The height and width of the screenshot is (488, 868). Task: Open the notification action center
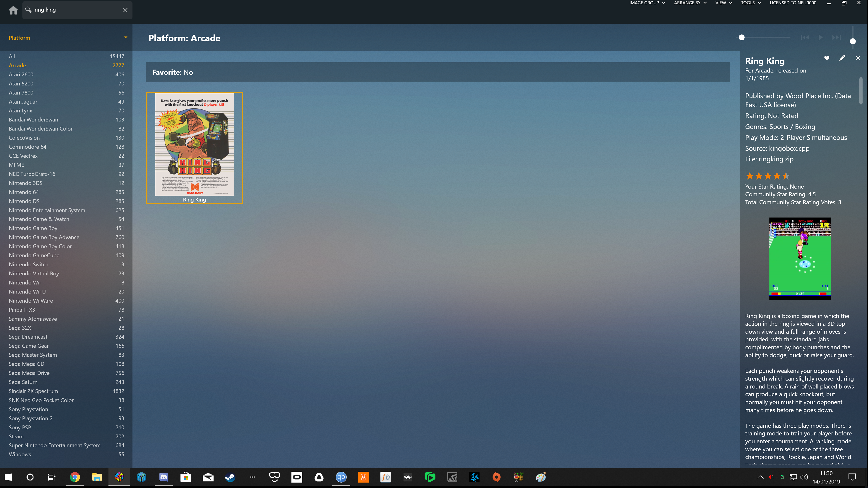pos(852,477)
